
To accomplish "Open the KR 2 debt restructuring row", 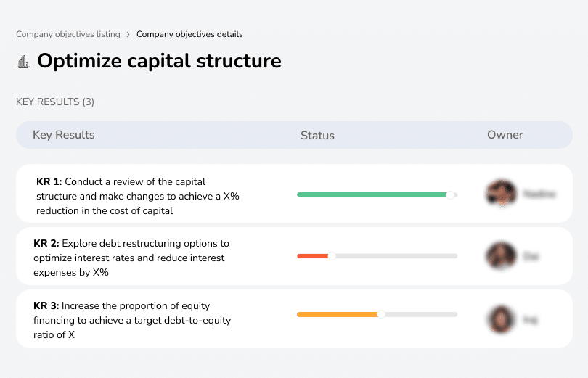I will pos(131,258).
